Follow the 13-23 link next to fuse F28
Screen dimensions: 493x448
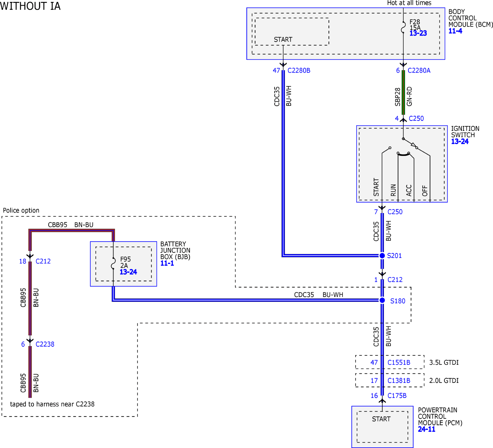tap(418, 33)
